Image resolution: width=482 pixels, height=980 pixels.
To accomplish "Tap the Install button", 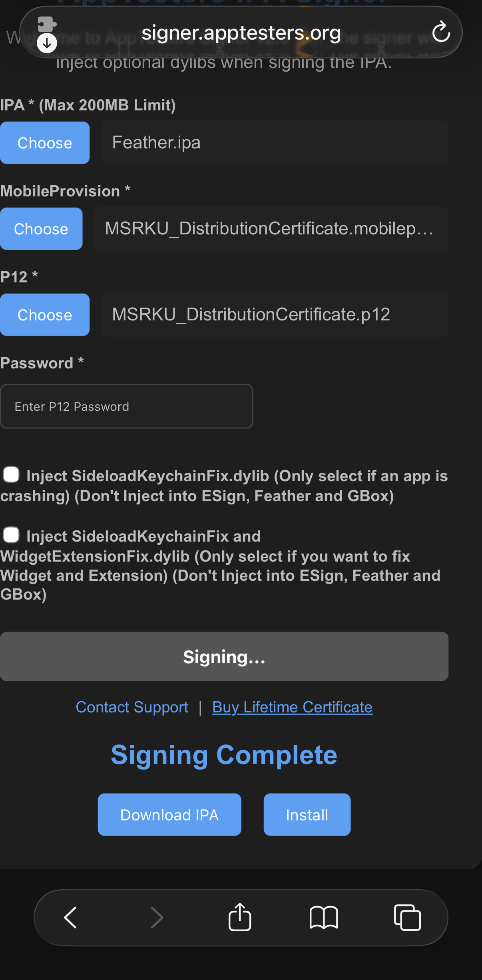I will (307, 814).
